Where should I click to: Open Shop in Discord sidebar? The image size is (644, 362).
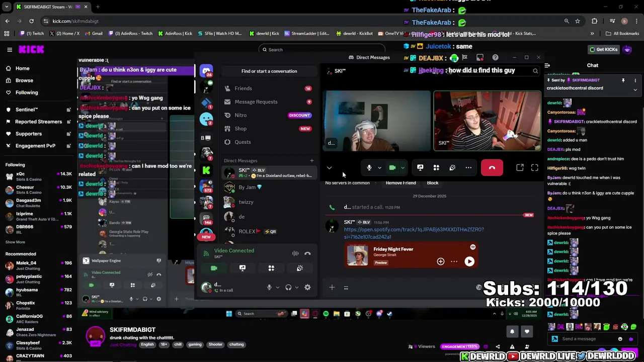pyautogui.click(x=269, y=129)
